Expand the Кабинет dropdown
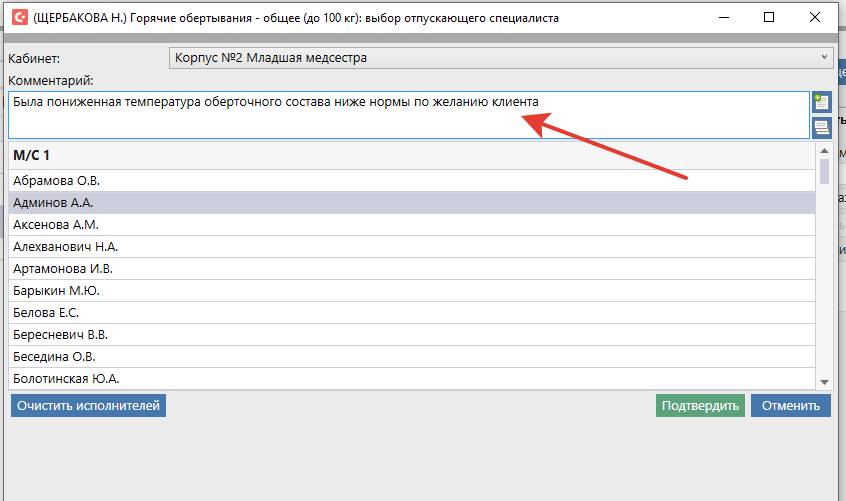This screenshot has height=501, width=846. coord(824,58)
